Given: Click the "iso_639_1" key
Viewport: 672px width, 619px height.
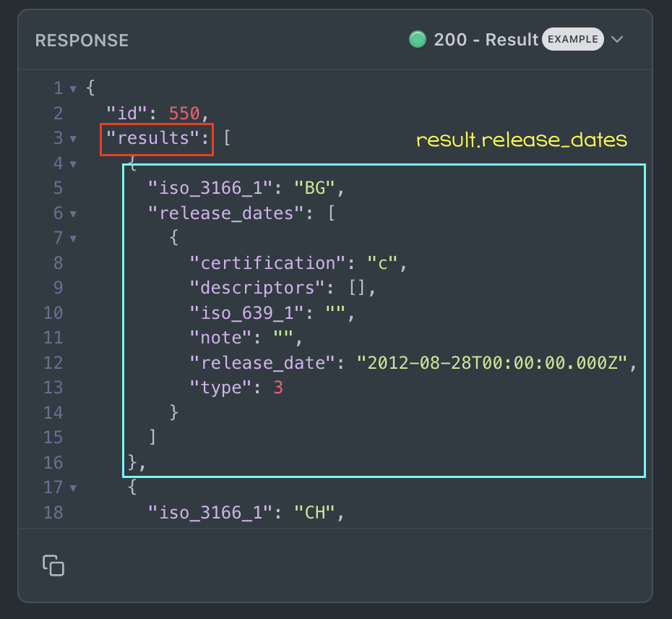Looking at the screenshot, I should click(x=247, y=312).
